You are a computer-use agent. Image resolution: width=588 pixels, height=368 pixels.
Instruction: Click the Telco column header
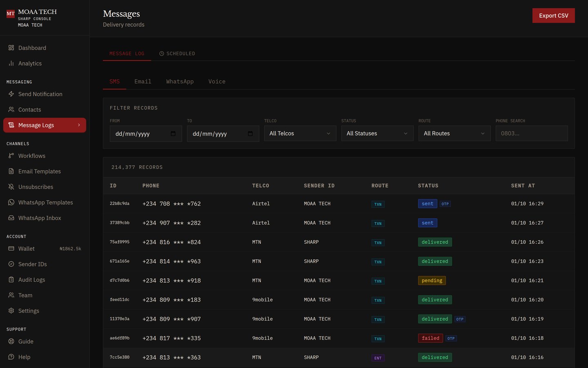261,186
